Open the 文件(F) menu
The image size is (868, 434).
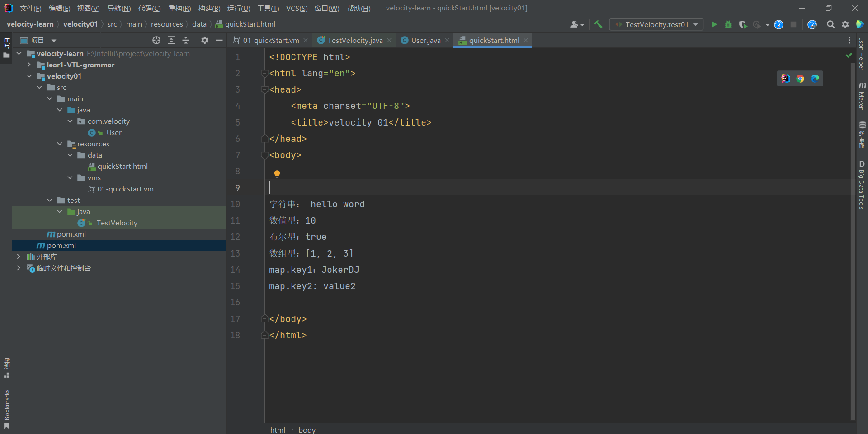point(31,8)
